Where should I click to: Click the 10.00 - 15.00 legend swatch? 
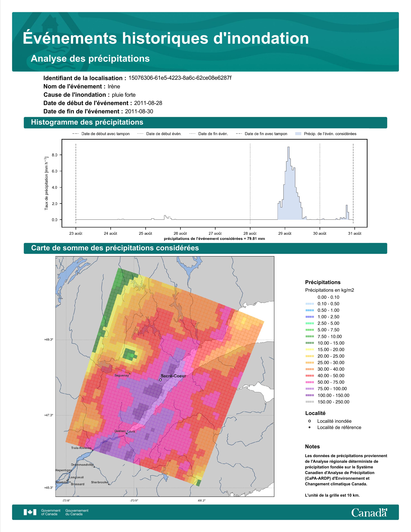[x=309, y=343]
